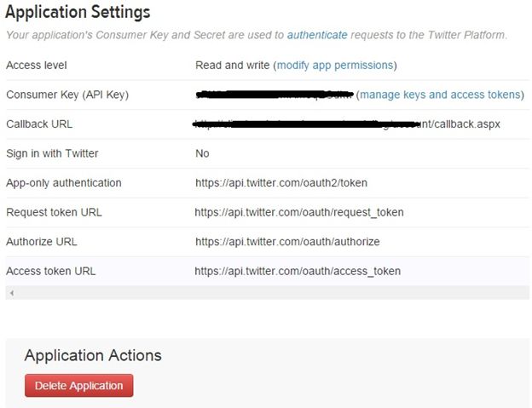Screen dimensions: 532x408
Task: Click modify app permissions link
Action: pos(334,65)
